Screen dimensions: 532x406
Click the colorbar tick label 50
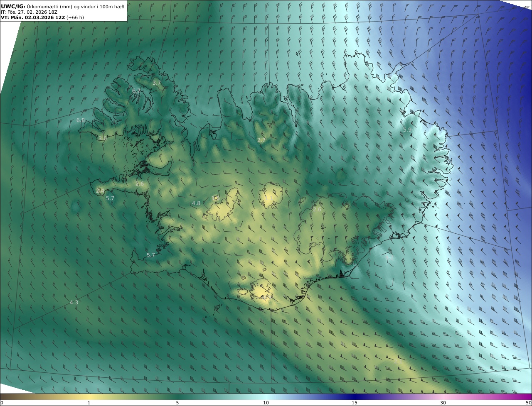tap(529, 403)
